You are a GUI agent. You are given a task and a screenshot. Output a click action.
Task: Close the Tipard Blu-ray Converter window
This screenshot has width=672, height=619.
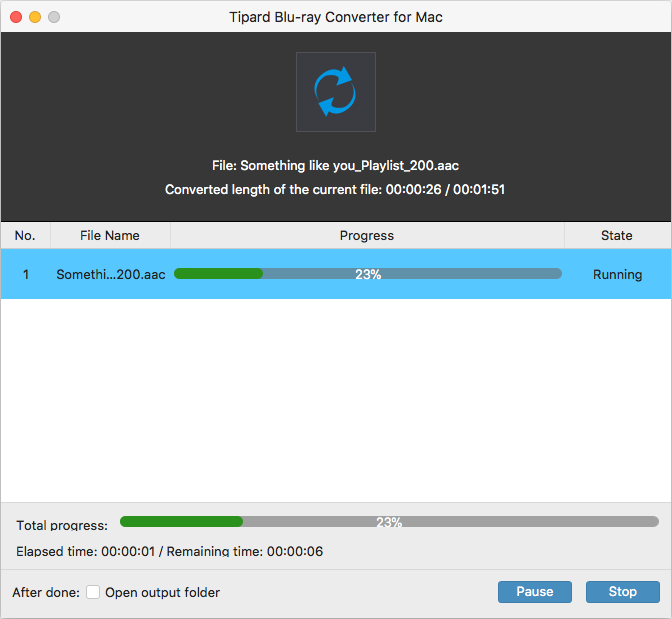click(15, 17)
